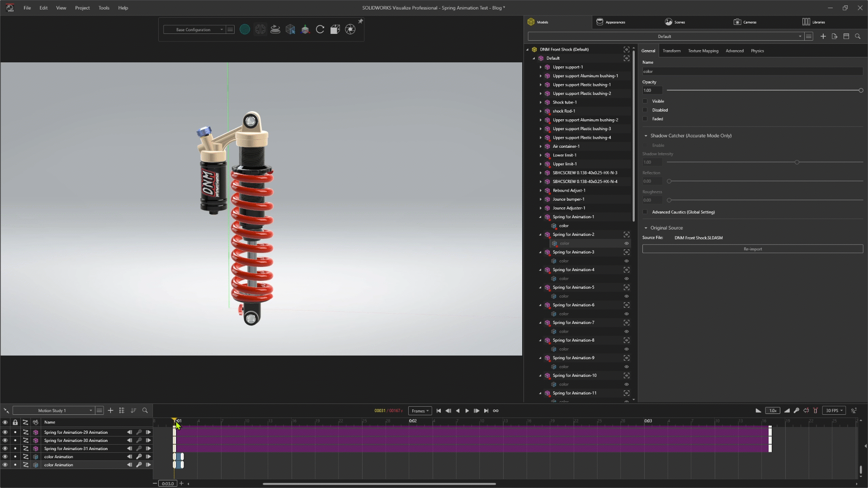Activate the object manipulation axes tool

coord(305,29)
